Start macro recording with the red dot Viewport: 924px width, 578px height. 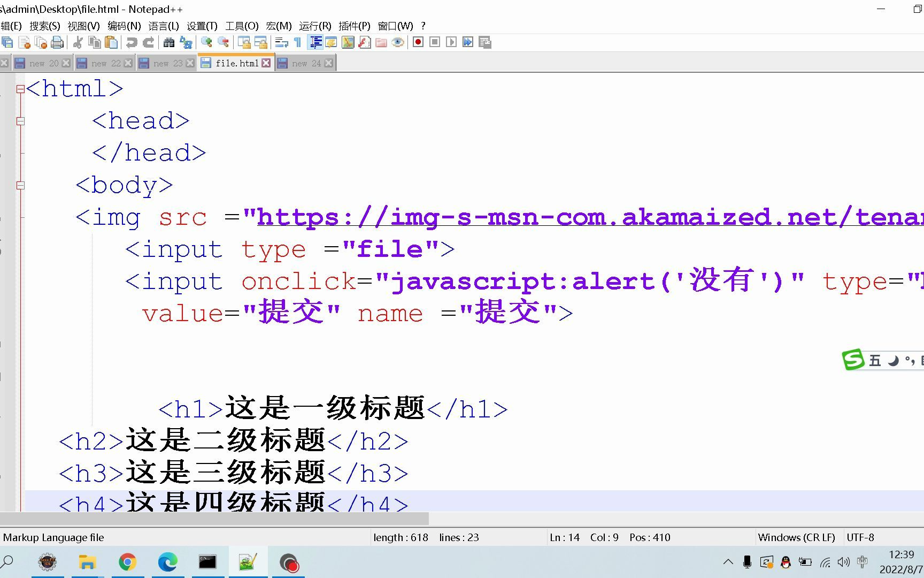coord(418,42)
